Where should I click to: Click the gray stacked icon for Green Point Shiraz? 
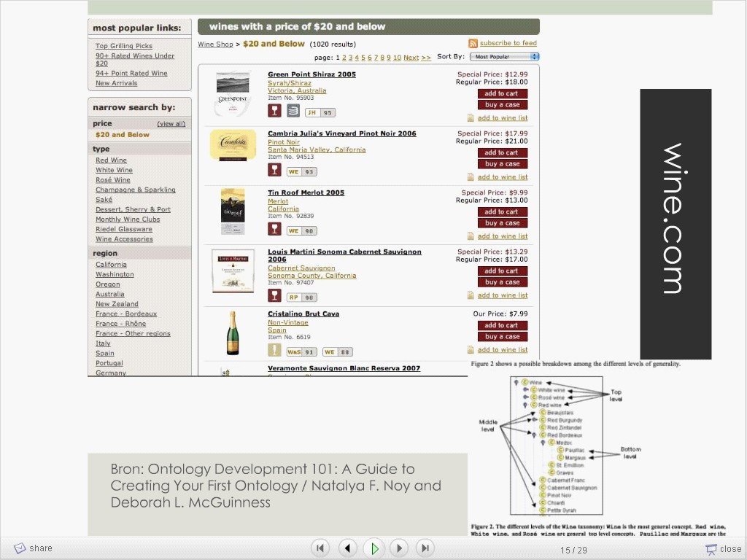(x=293, y=111)
